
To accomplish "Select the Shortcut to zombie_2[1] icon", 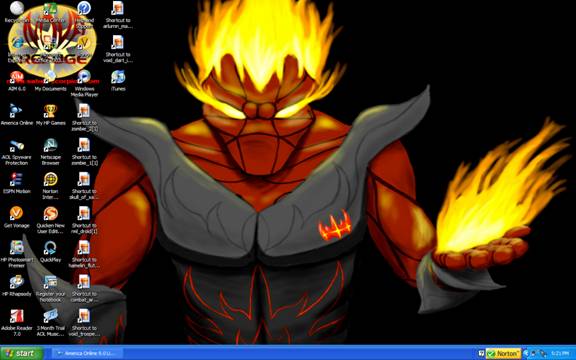I will 84,111.
